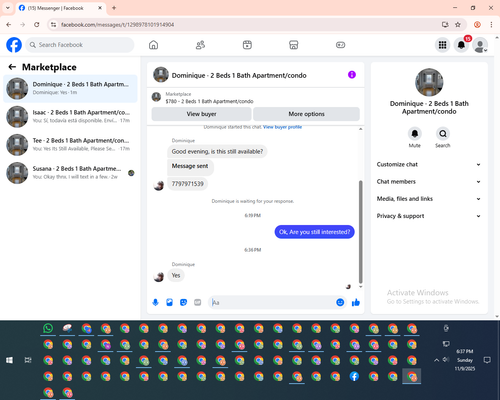The width and height of the screenshot is (500, 400).
Task: Open the emoji picker in message box
Action: (x=340, y=302)
